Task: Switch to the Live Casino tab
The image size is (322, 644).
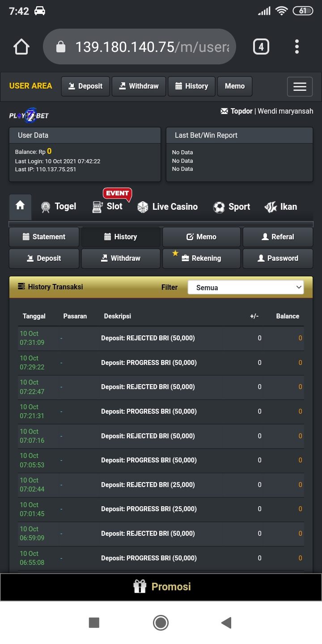Action: point(168,207)
